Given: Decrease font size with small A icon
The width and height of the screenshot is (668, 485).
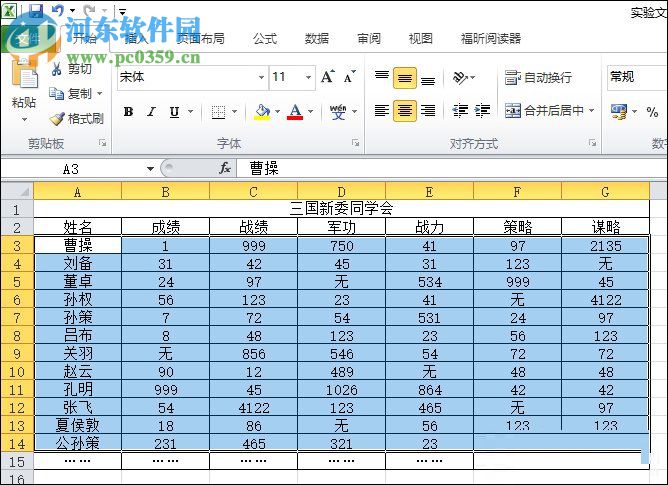Looking at the screenshot, I should click(350, 77).
